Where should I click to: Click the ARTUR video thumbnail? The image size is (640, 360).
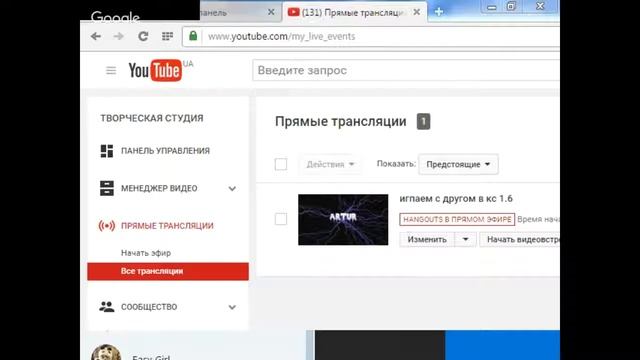click(x=343, y=220)
